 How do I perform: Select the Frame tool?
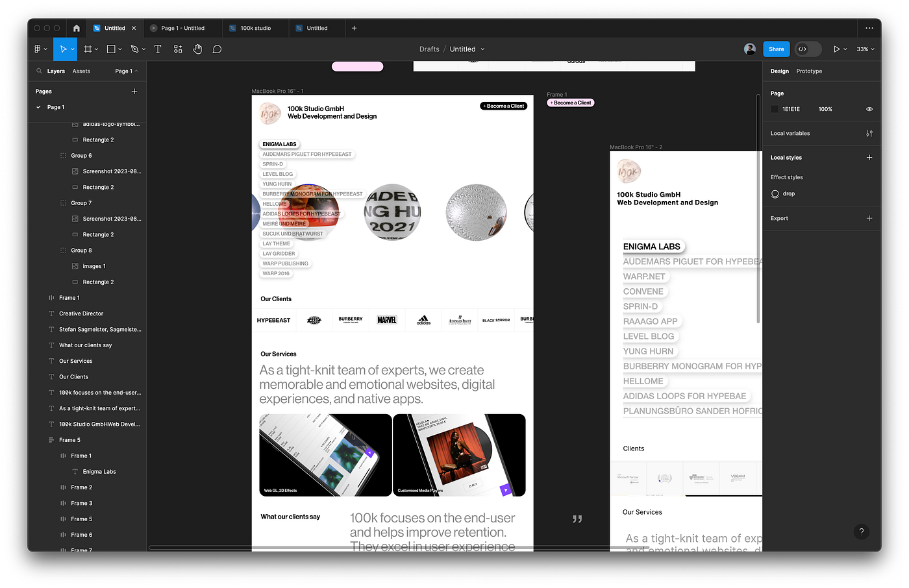click(88, 49)
